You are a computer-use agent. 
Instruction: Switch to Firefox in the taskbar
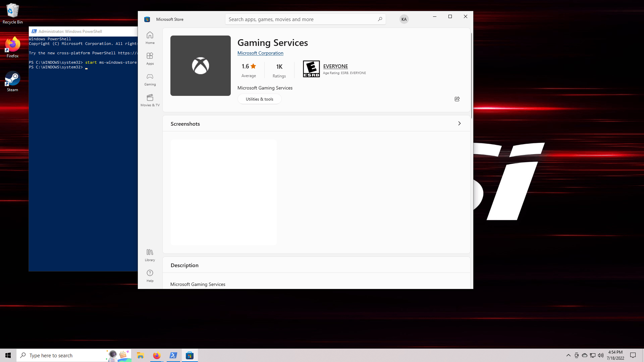(157, 355)
